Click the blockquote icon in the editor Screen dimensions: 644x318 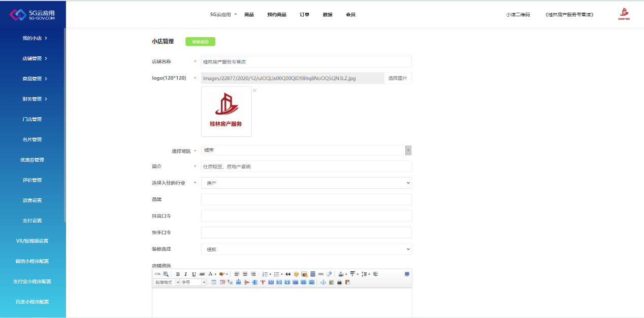click(x=288, y=274)
